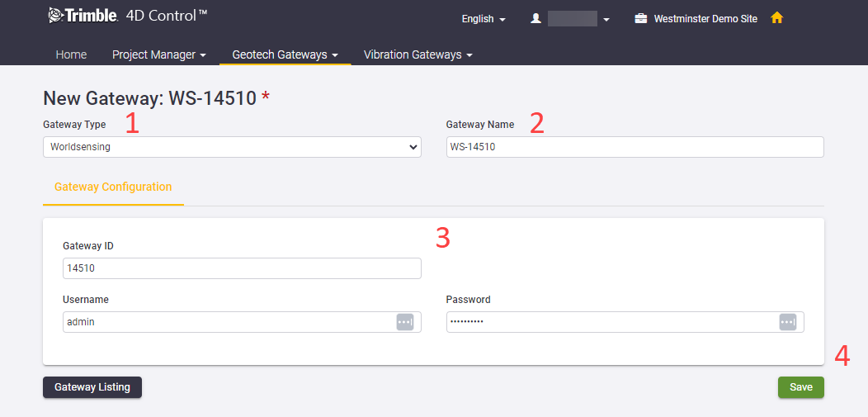Viewport: 868px width, 417px height.
Task: Open the English language dropdown
Action: (x=484, y=19)
